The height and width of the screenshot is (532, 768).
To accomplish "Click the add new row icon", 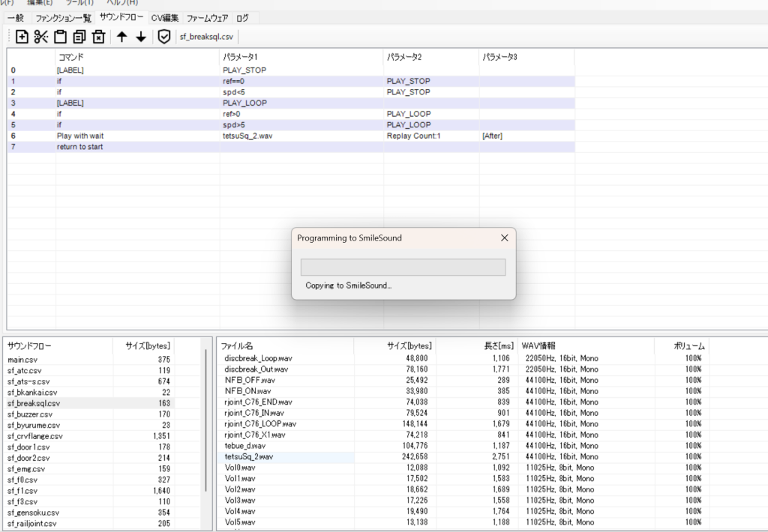I will 22,37.
